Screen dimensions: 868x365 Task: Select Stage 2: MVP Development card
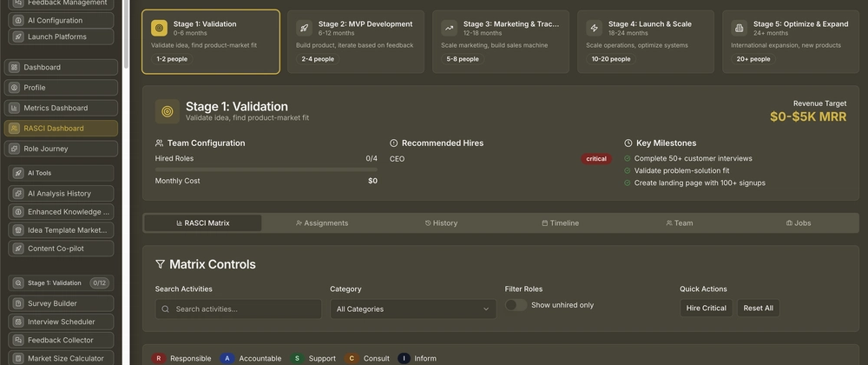coord(355,42)
